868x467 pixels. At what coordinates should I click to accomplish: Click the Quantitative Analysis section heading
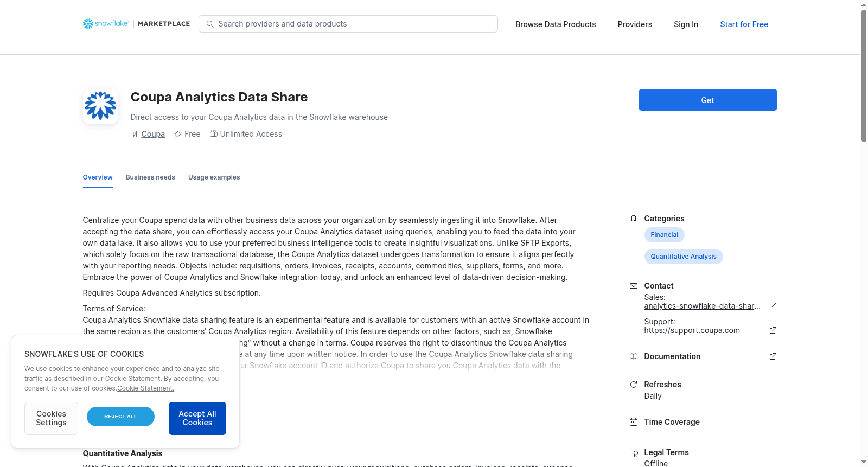[x=123, y=453]
